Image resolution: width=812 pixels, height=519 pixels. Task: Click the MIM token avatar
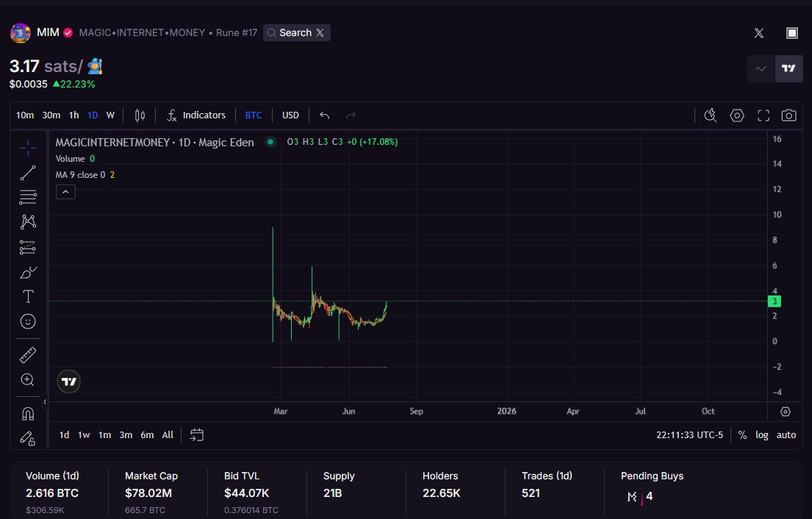[x=20, y=33]
